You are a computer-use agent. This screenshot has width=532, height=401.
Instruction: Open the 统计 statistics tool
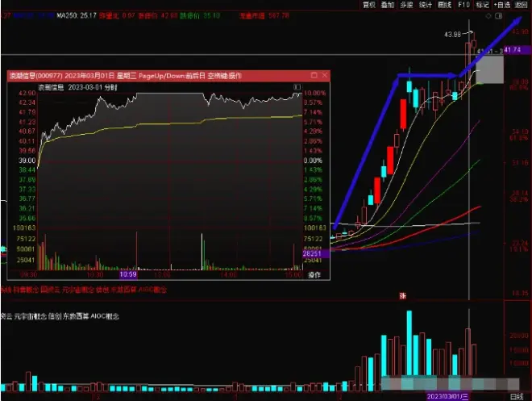tap(426, 4)
